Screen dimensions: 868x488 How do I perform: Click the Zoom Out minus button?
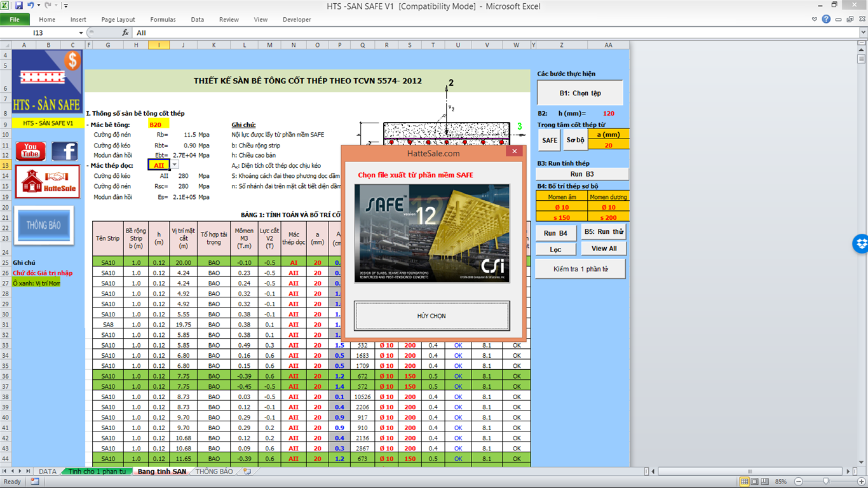pos(799,482)
